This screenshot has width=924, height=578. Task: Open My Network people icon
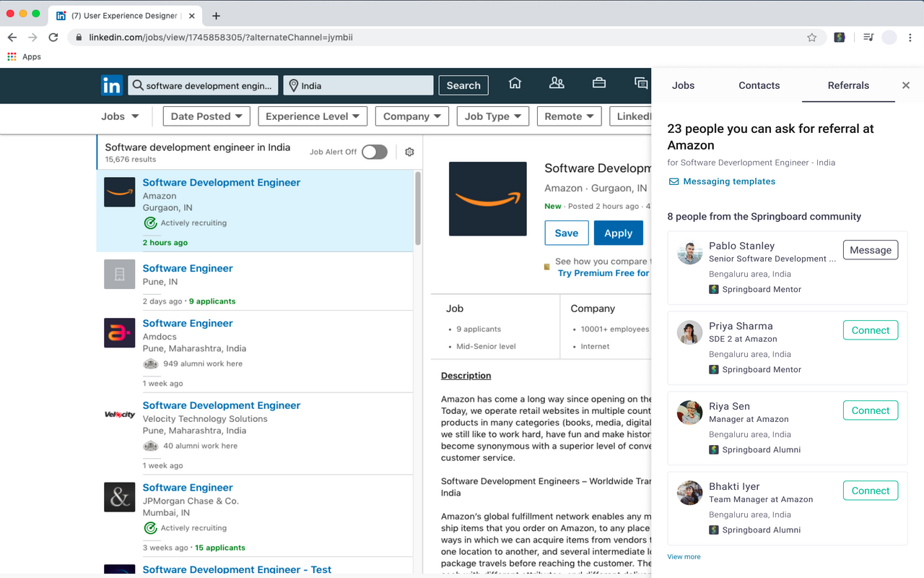click(557, 83)
